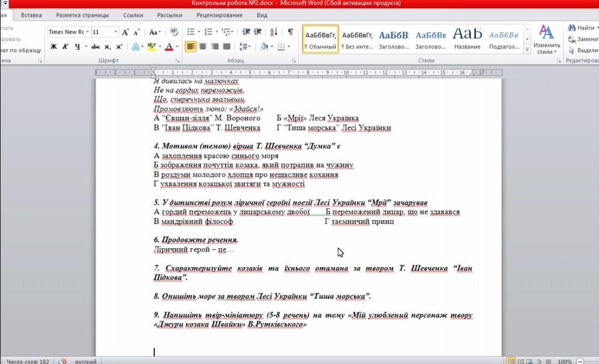The width and height of the screenshot is (599, 364).
Task: Increase font size with the grow font icon
Action: pyautogui.click(x=125, y=32)
